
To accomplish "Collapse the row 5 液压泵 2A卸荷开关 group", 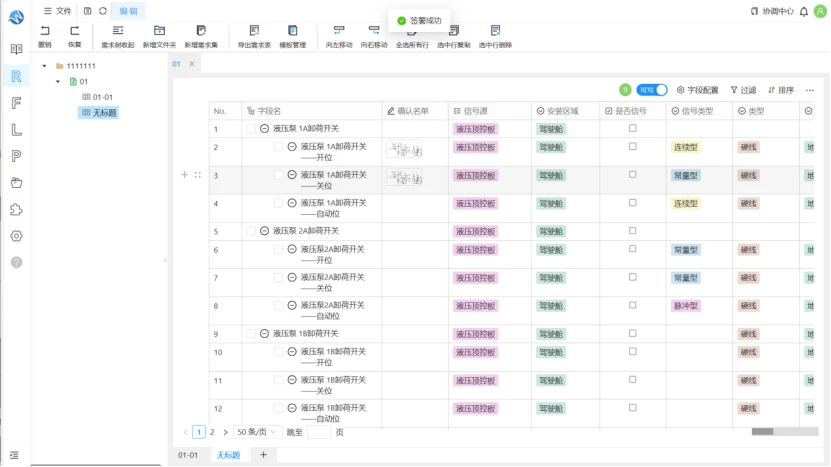I will pyautogui.click(x=264, y=231).
